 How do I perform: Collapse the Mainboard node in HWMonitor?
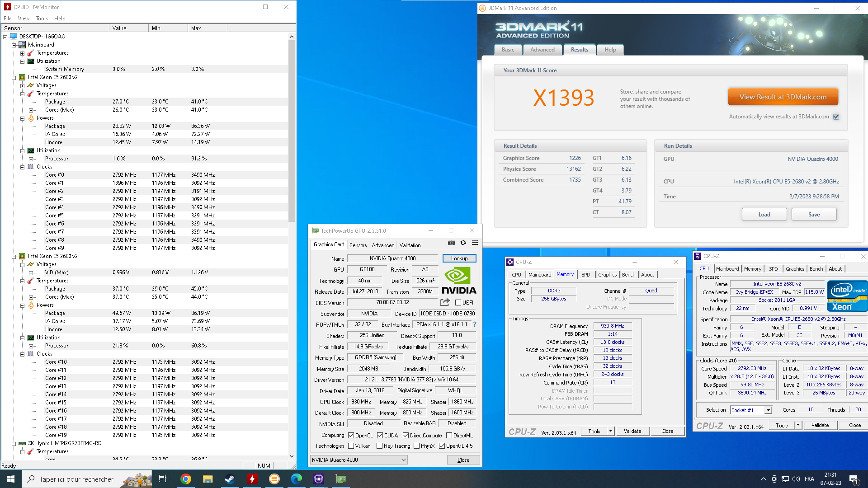[x=14, y=45]
